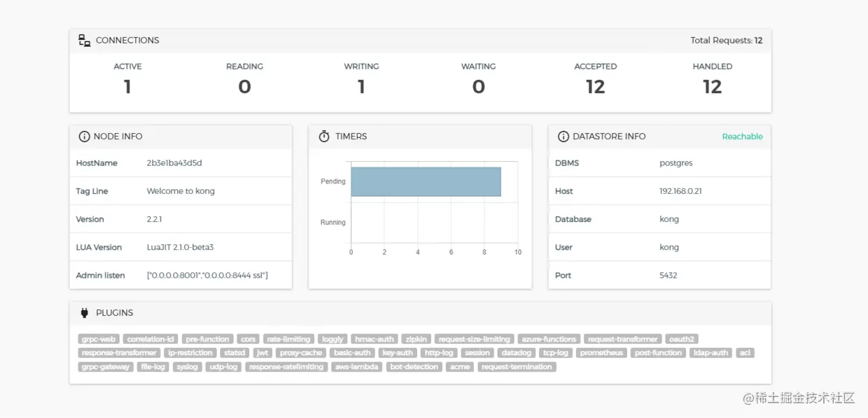This screenshot has height=418, width=868.
Task: Click the grpc-gateway plugin tag
Action: (x=106, y=367)
